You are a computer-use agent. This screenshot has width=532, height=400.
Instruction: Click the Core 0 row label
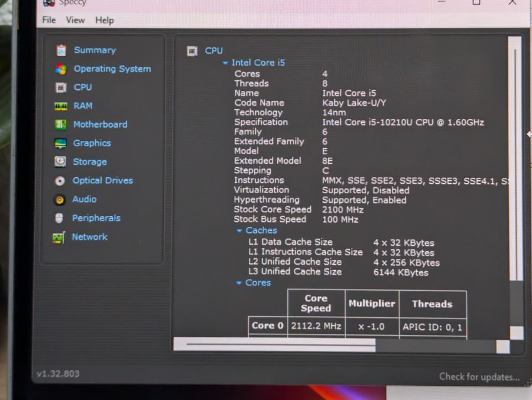click(x=267, y=326)
